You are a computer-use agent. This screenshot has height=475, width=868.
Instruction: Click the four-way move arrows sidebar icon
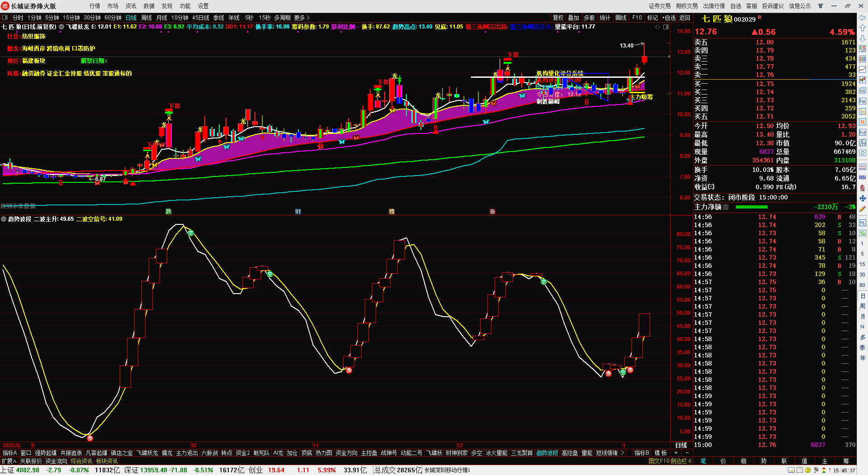[863, 198]
